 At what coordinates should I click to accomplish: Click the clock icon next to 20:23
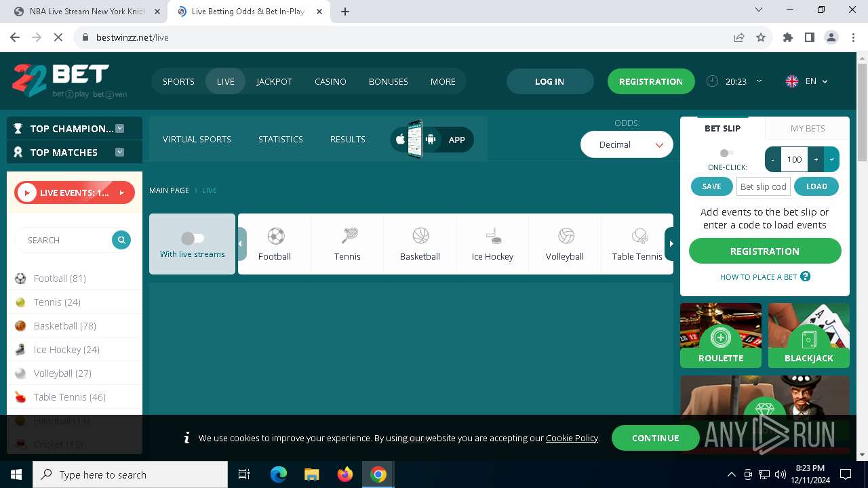(x=712, y=81)
